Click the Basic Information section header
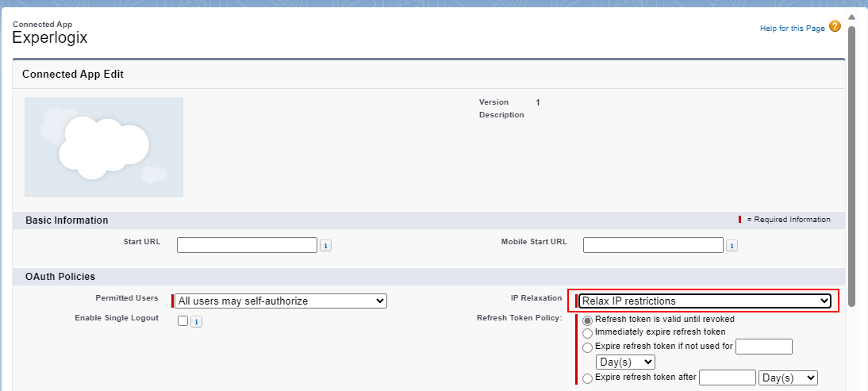The height and width of the screenshot is (391, 868). click(x=67, y=220)
